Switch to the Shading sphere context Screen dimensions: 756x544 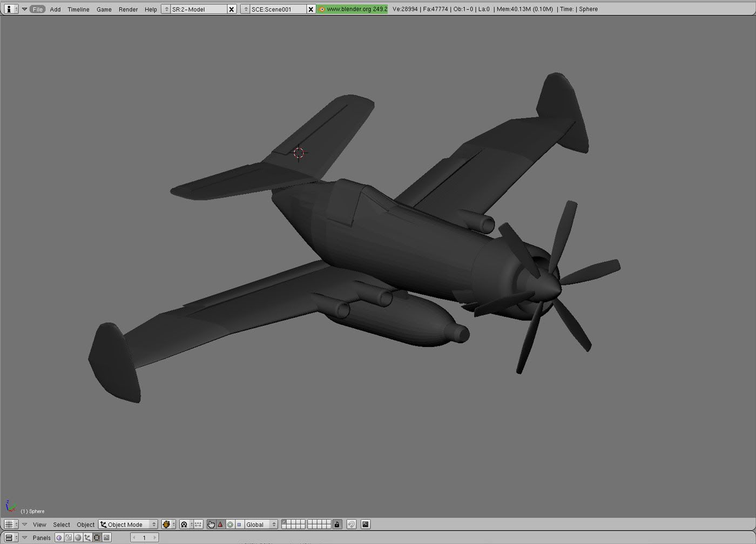[x=78, y=538]
